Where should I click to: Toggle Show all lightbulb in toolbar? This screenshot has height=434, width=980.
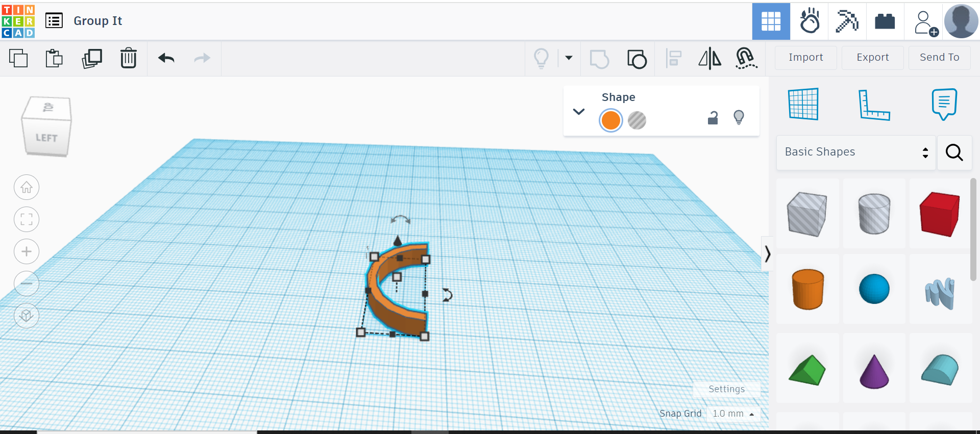click(542, 58)
